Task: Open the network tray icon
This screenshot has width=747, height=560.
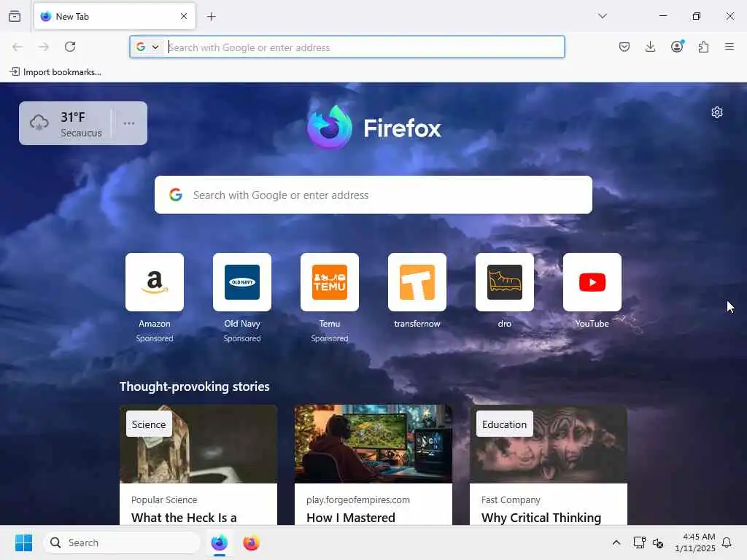Action: pyautogui.click(x=639, y=542)
